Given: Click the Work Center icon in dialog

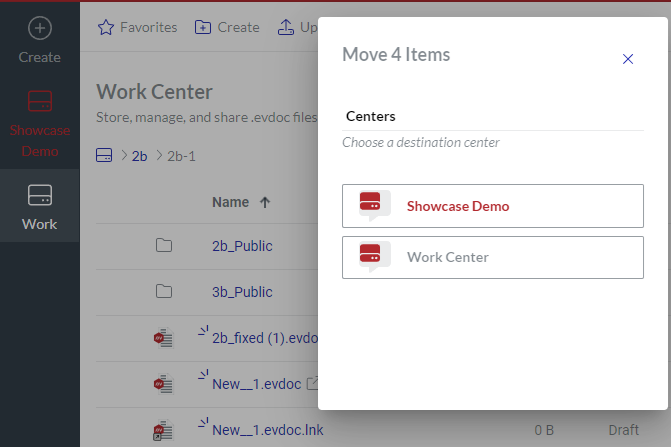Looking at the screenshot, I should (x=374, y=256).
